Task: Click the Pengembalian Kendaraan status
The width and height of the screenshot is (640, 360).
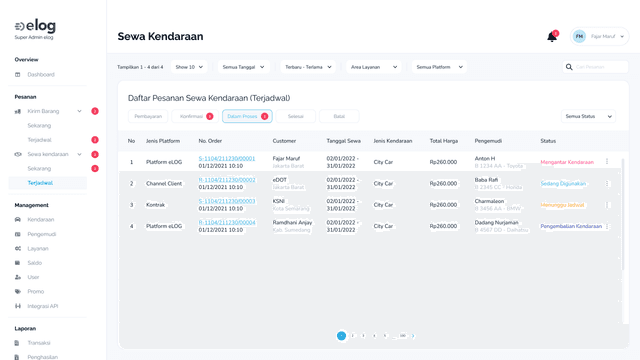Action: click(x=571, y=226)
